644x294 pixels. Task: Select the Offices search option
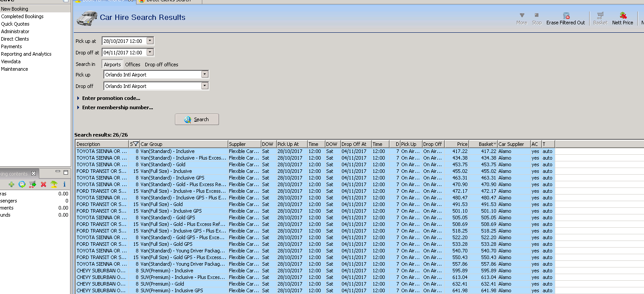(133, 65)
